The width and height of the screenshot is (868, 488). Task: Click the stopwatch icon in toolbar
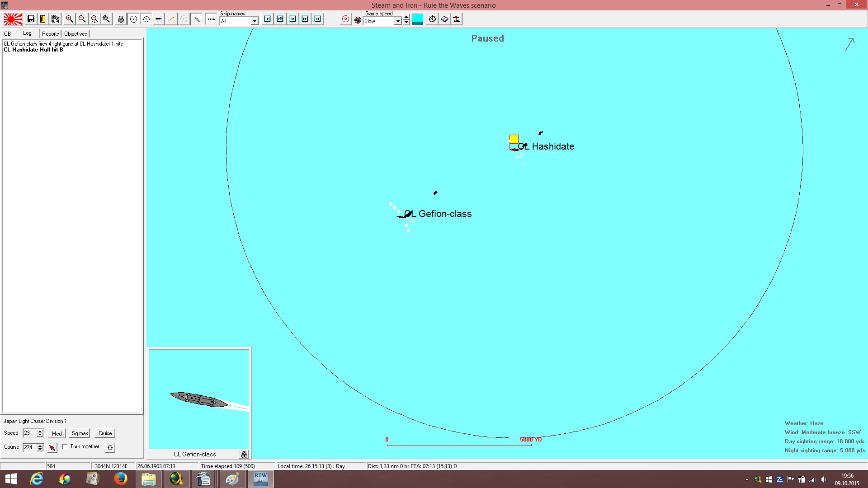[433, 19]
